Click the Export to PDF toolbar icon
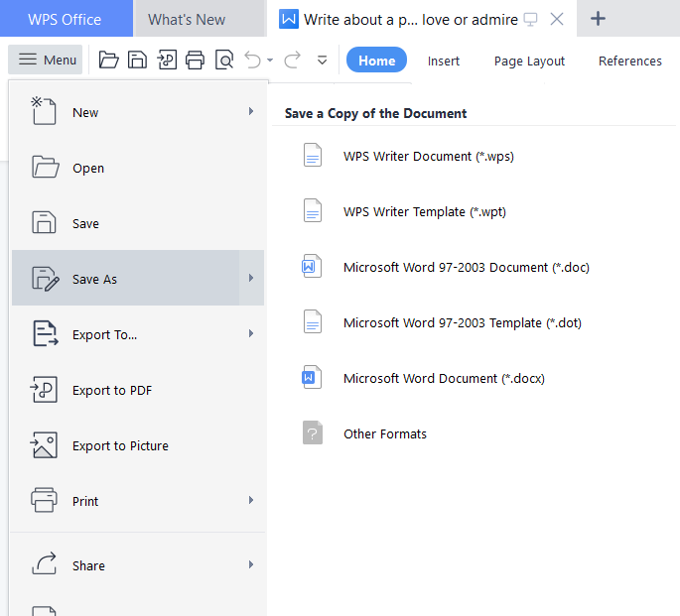Screen dimensions: 680x616 pos(167,60)
